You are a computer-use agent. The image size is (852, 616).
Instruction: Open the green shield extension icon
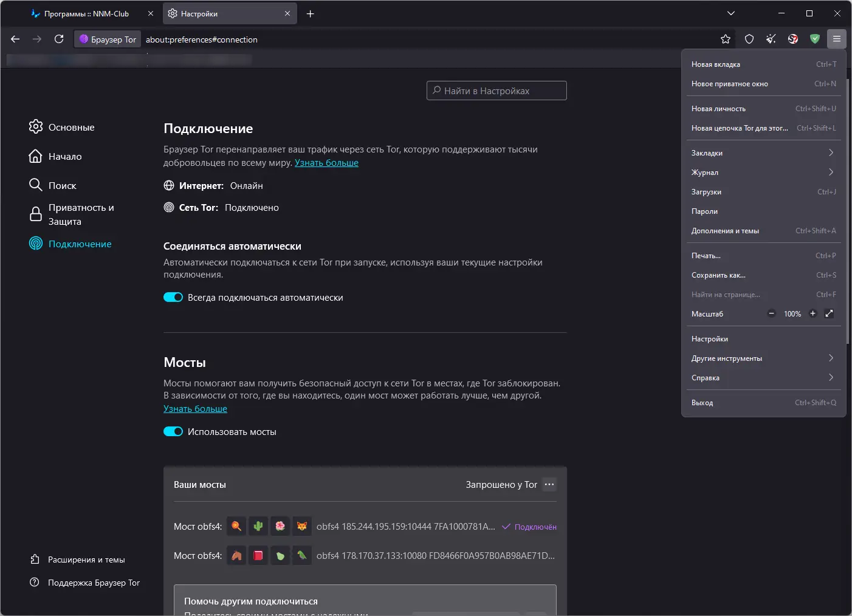point(815,39)
